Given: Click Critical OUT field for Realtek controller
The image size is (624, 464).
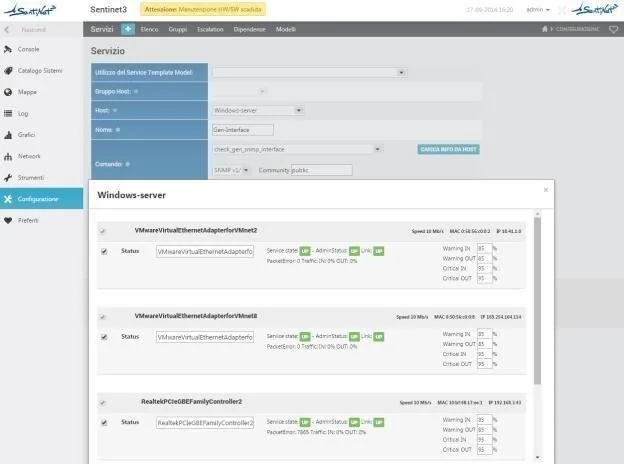Looking at the screenshot, I should [x=484, y=450].
